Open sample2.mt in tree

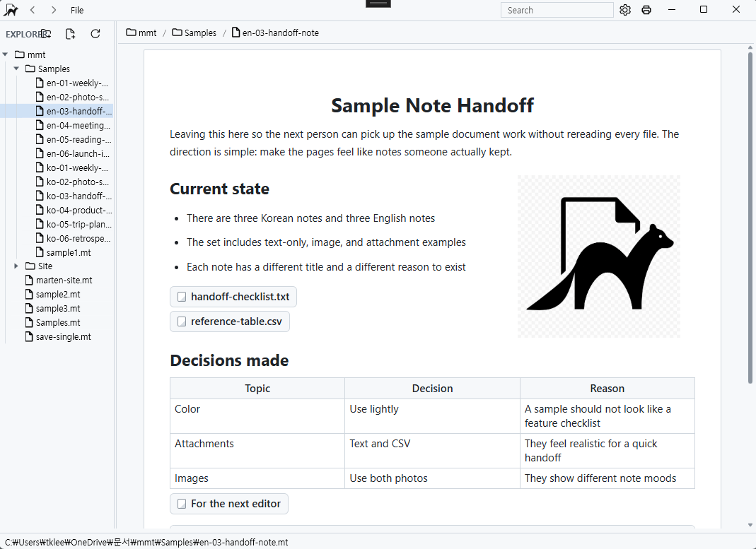coord(53,294)
